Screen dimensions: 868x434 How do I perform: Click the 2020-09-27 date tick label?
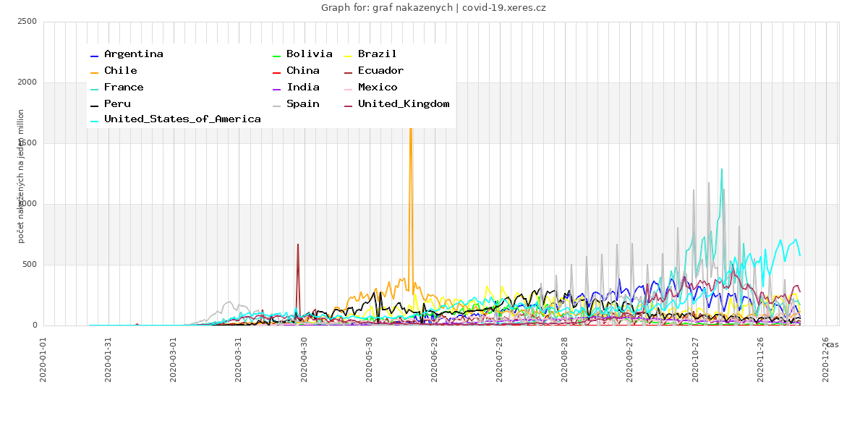[629, 359]
